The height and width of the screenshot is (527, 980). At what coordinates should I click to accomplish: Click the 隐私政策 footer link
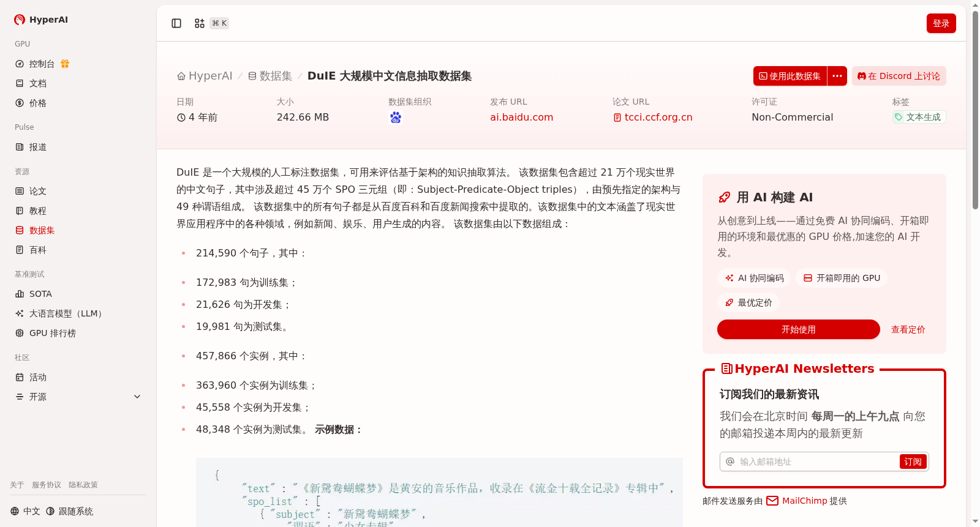pos(83,485)
